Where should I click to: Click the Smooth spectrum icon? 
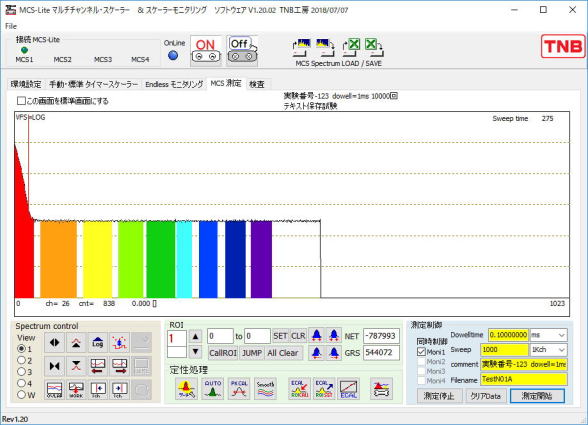click(x=266, y=389)
